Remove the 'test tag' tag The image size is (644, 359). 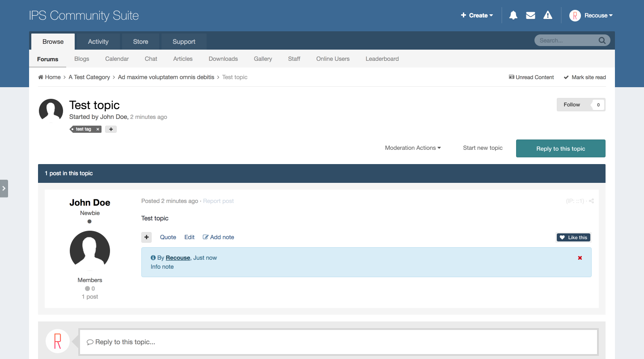coord(97,129)
